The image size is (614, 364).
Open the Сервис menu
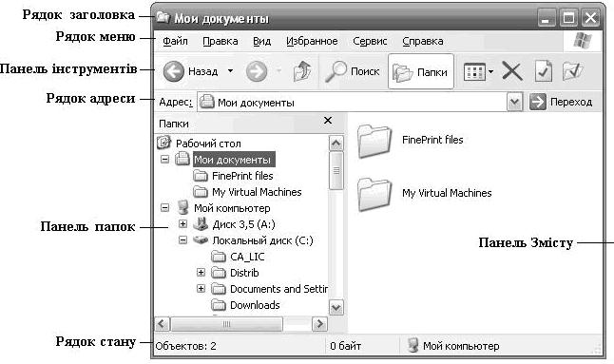coord(370,41)
